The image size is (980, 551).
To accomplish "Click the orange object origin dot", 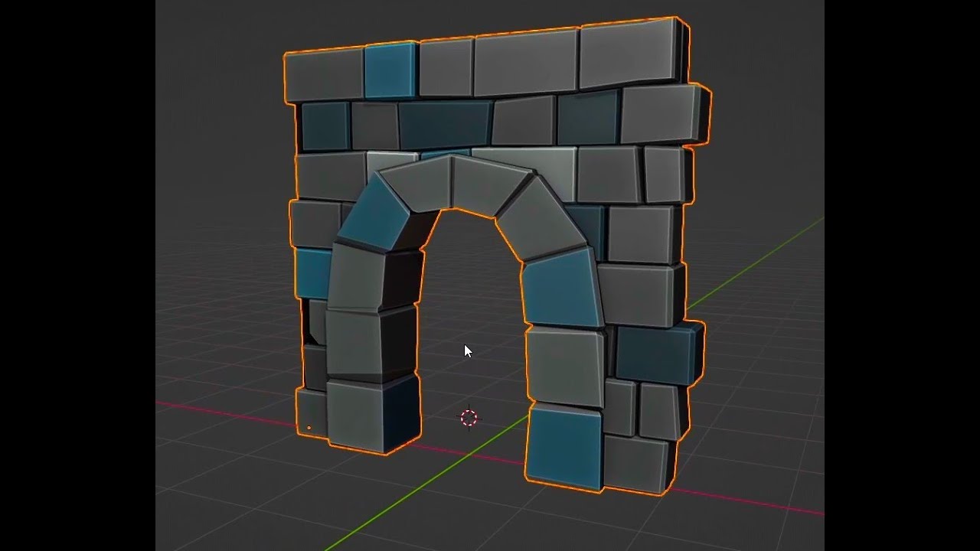I will click(309, 428).
